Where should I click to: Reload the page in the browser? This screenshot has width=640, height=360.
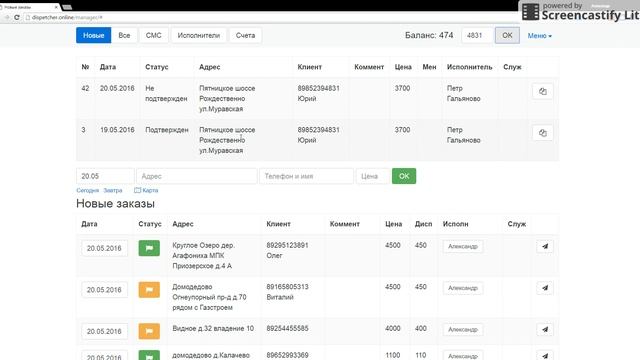pyautogui.click(x=17, y=18)
